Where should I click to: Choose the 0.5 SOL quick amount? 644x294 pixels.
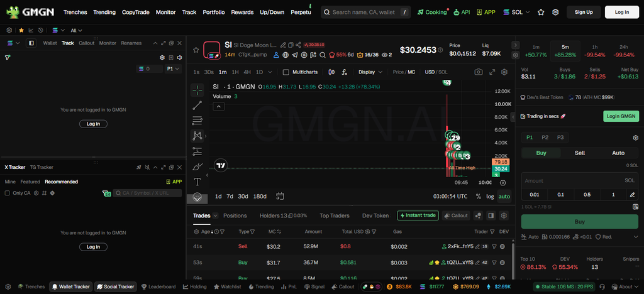[587, 194]
